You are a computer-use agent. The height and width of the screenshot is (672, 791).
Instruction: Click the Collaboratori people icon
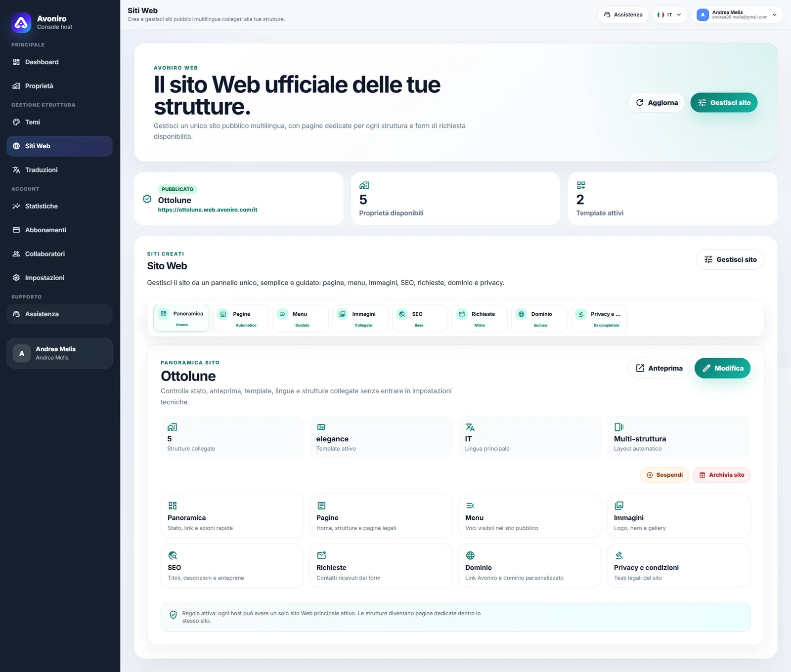point(16,254)
